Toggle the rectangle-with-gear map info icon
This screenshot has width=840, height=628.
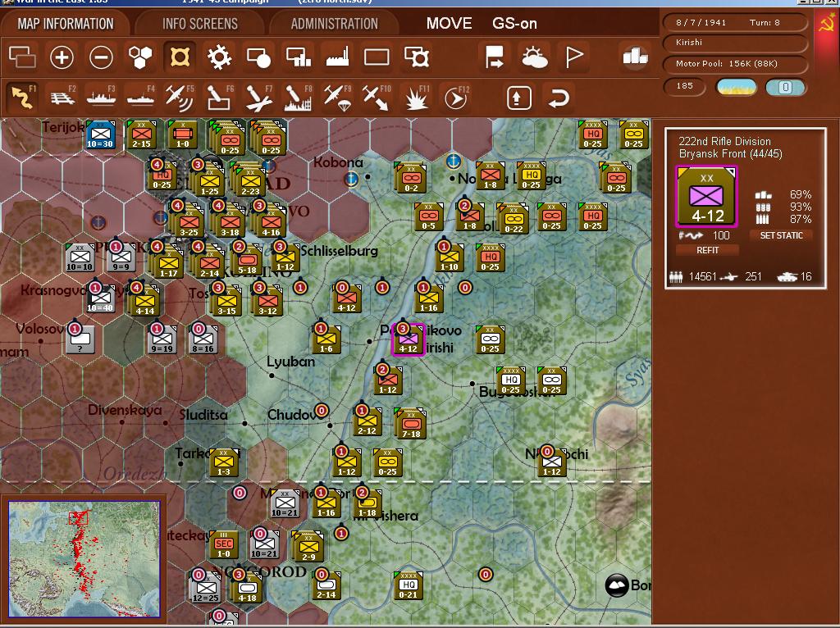(417, 57)
